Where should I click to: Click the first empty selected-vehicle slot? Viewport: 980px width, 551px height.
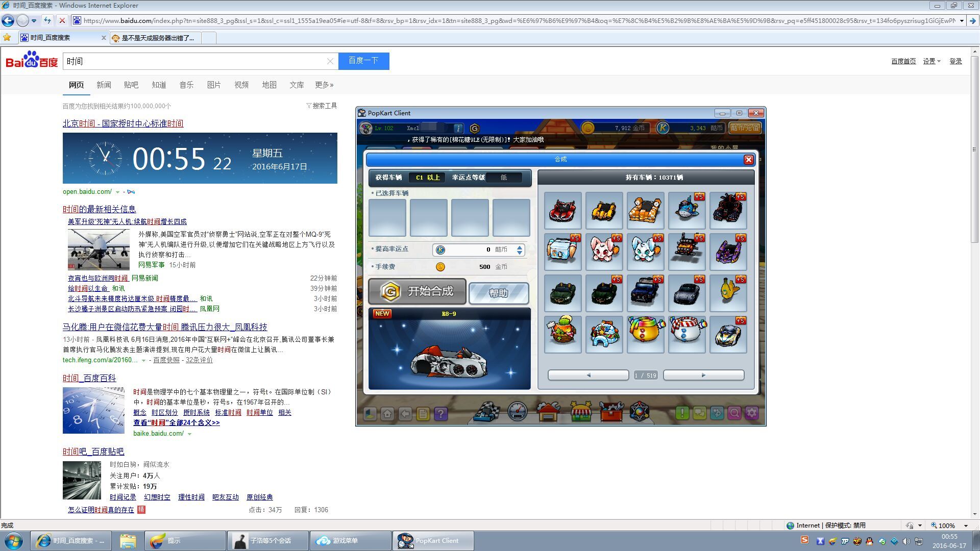pos(387,217)
